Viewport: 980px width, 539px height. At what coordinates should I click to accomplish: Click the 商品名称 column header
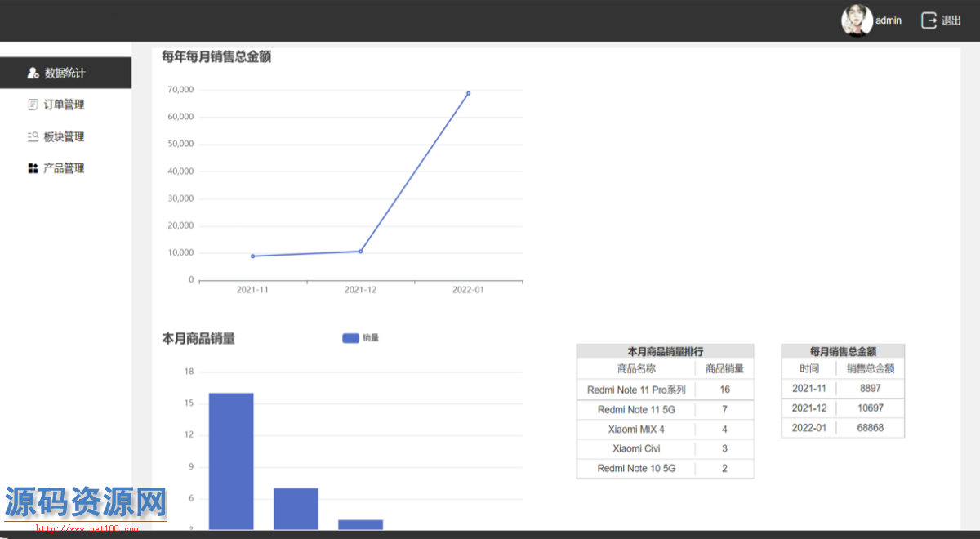[x=636, y=368]
